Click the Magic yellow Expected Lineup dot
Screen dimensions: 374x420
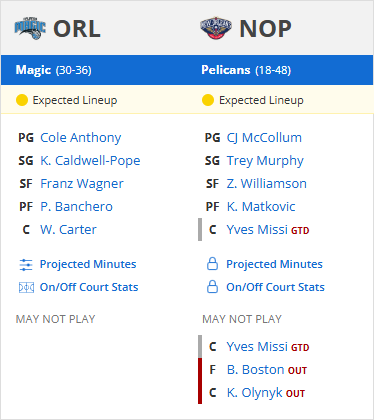[22, 100]
